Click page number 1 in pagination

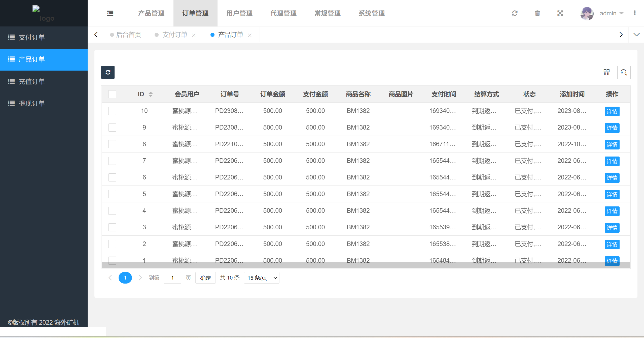pos(125,278)
